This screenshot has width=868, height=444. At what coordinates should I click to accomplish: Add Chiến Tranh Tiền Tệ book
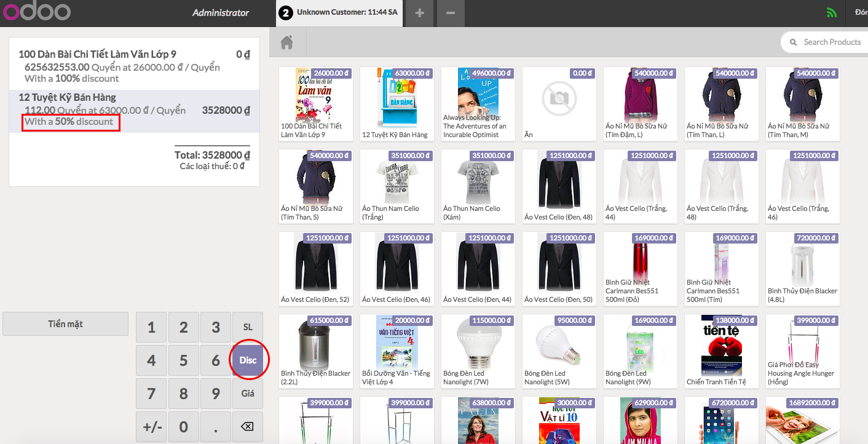pos(722,351)
